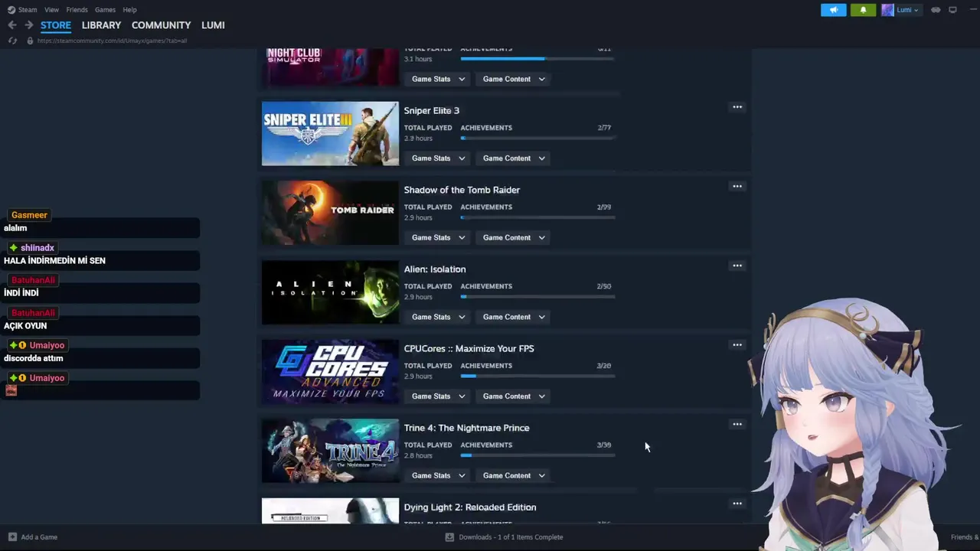Click the Sniper Elite 3 game thumbnail
Screen dimensions: 980x551
(330, 134)
